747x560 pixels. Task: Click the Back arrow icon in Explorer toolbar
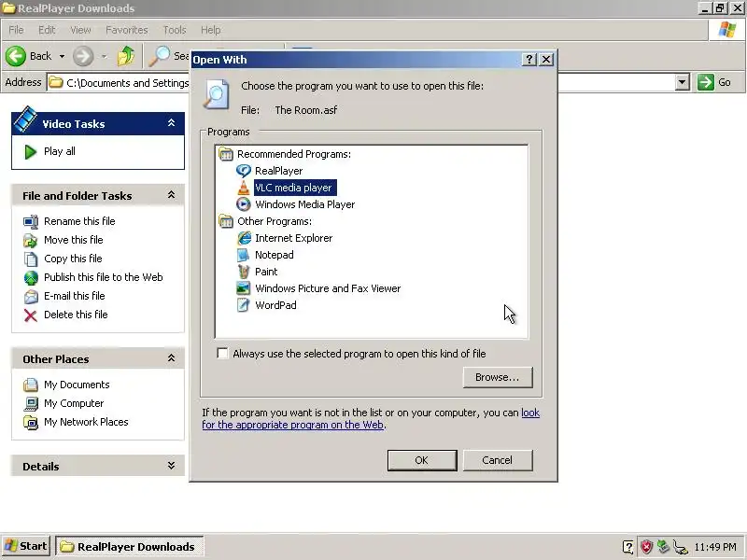click(x=16, y=56)
